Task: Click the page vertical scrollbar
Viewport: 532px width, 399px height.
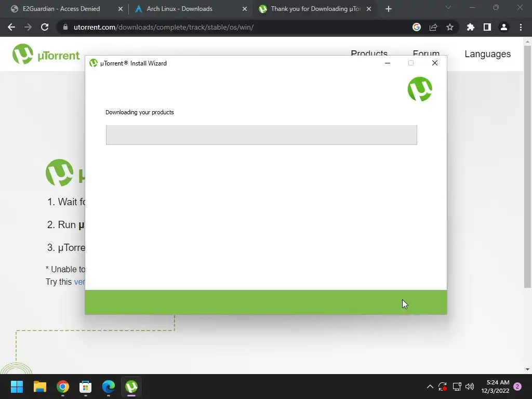Action: tap(527, 166)
